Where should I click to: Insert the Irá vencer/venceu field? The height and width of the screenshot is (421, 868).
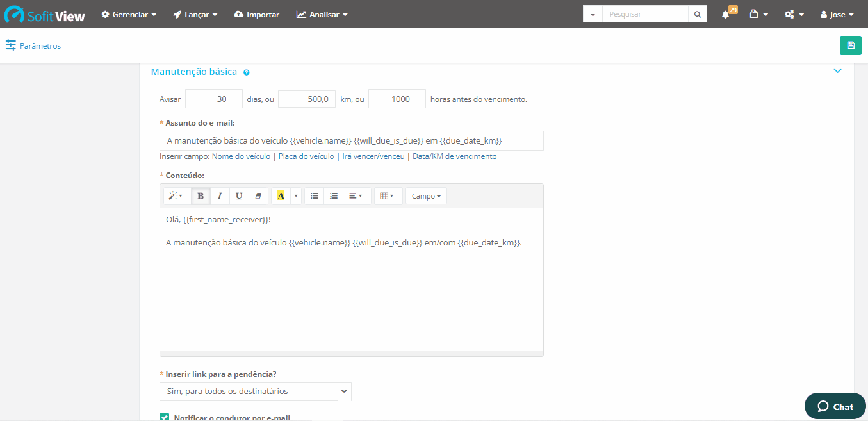373,156
